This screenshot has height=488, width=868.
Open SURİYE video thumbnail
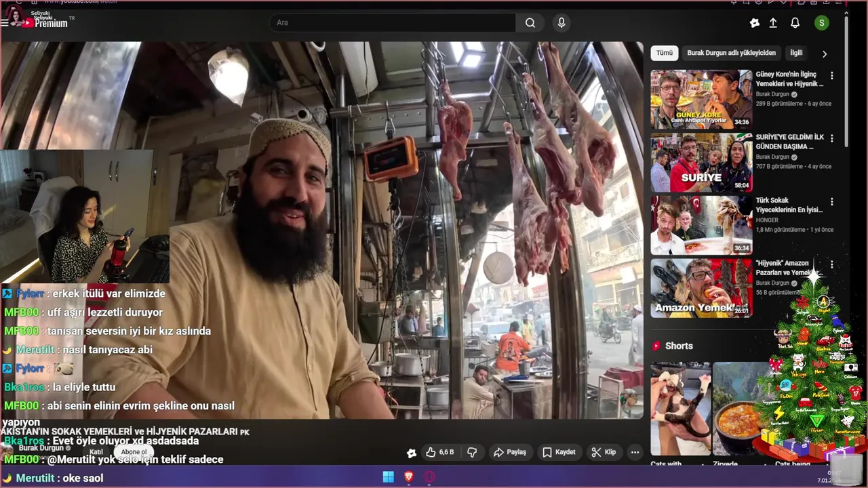(701, 163)
